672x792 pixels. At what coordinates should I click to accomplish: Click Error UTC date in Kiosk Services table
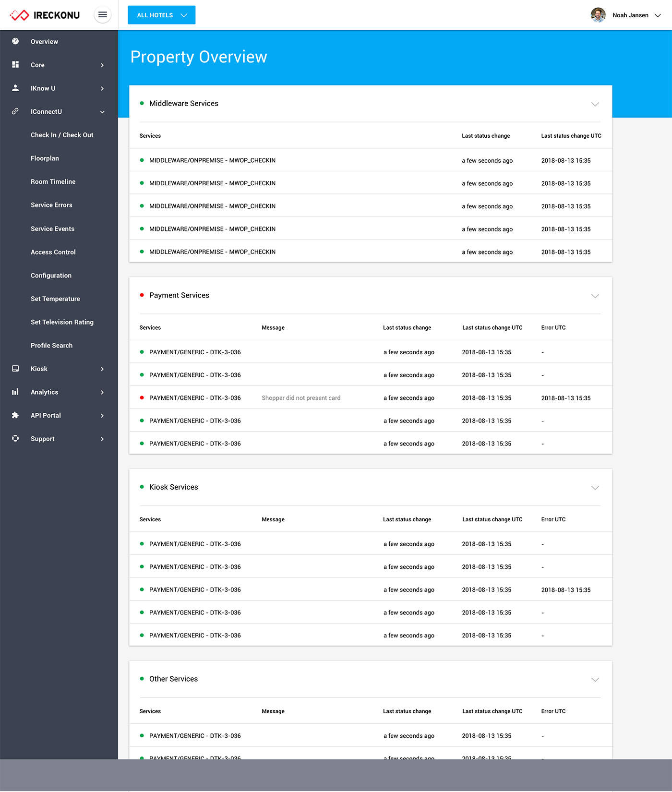click(x=566, y=590)
